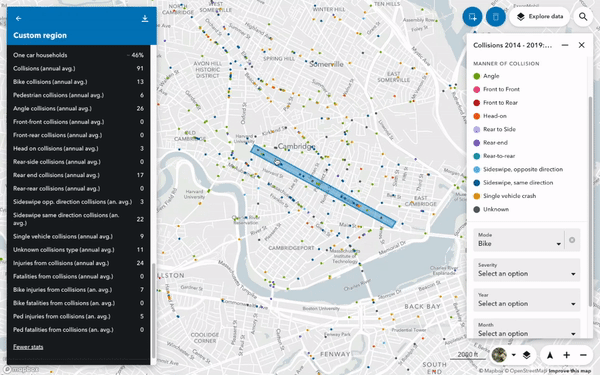Image resolution: width=600 pixels, height=375 pixels.
Task: Click the Custom region panel title
Action: pyautogui.click(x=40, y=36)
